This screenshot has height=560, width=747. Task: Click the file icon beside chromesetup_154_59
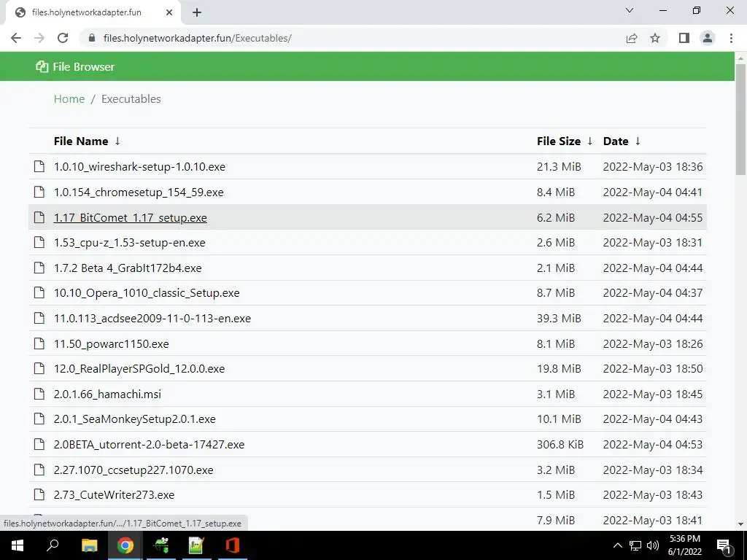coord(39,192)
